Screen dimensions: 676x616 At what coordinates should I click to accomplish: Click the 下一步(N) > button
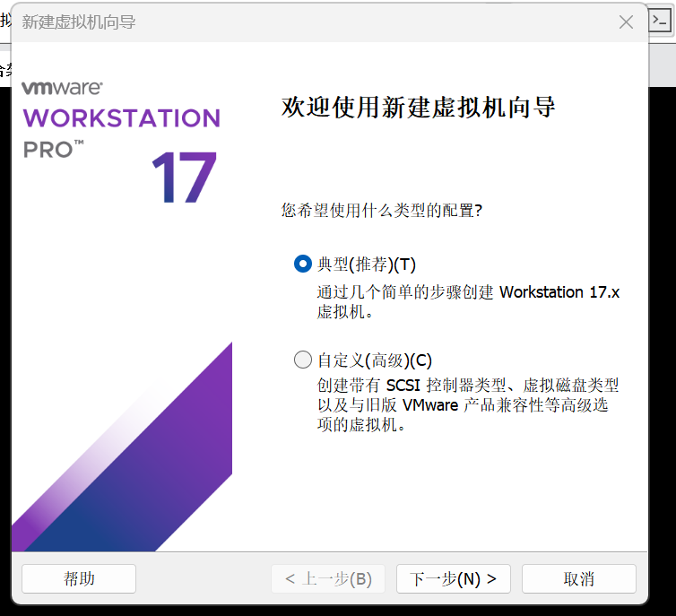[x=453, y=578]
